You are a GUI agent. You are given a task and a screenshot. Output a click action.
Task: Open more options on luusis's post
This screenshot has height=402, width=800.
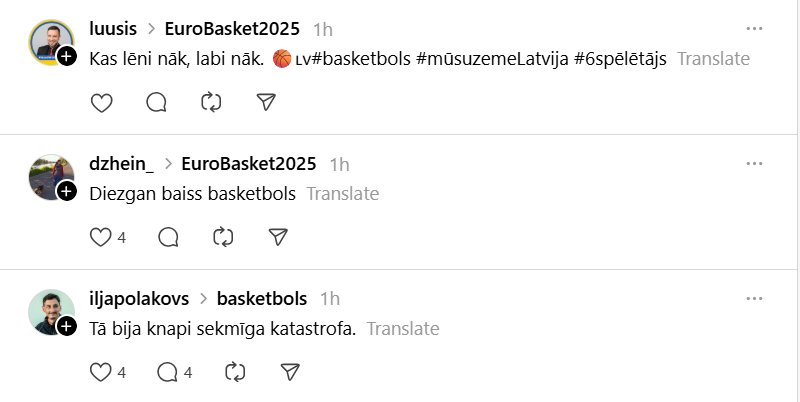click(756, 28)
